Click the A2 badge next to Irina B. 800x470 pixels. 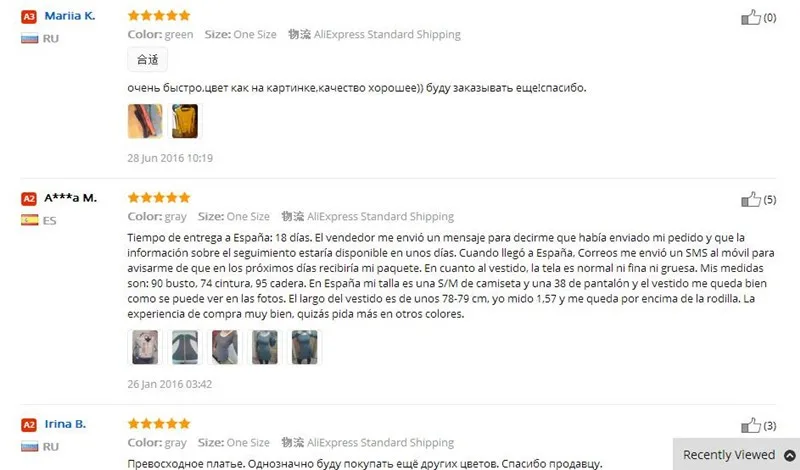(29, 425)
